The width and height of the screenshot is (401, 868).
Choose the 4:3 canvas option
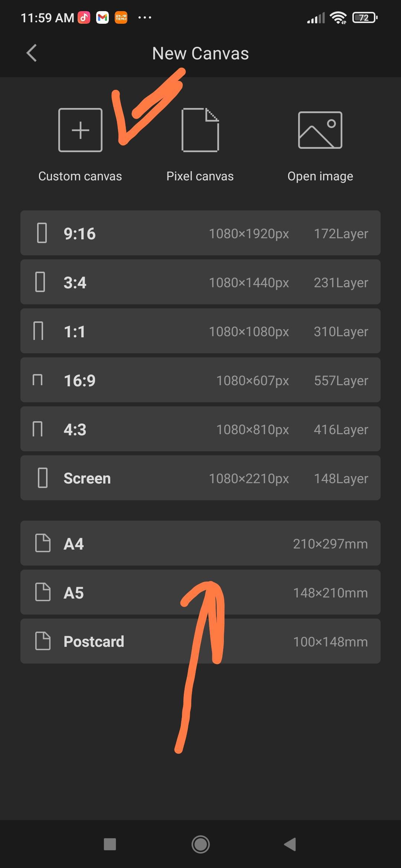click(200, 429)
